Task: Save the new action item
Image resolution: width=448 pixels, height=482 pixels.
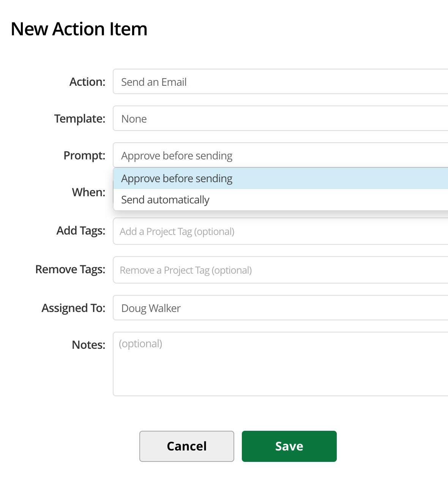Action: 289,446
